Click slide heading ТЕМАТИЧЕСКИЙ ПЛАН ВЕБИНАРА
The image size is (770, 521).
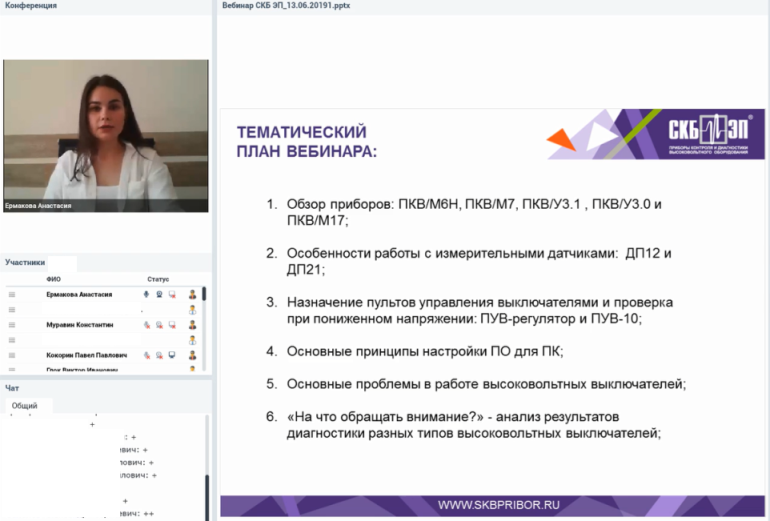tap(306, 141)
